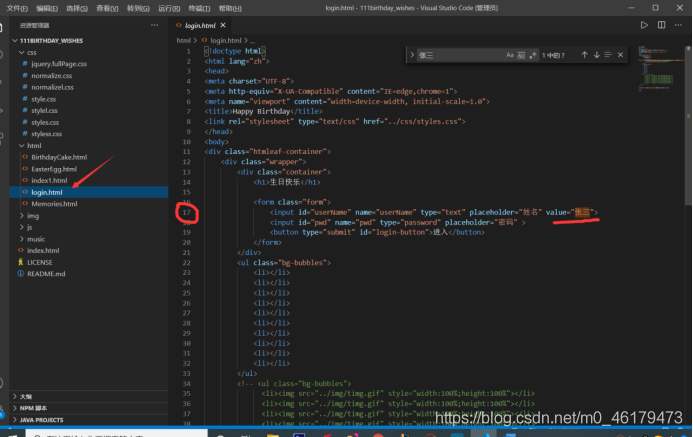Open the 帮助(H) menu
Viewport: 693px width, 437px height.
(230, 8)
